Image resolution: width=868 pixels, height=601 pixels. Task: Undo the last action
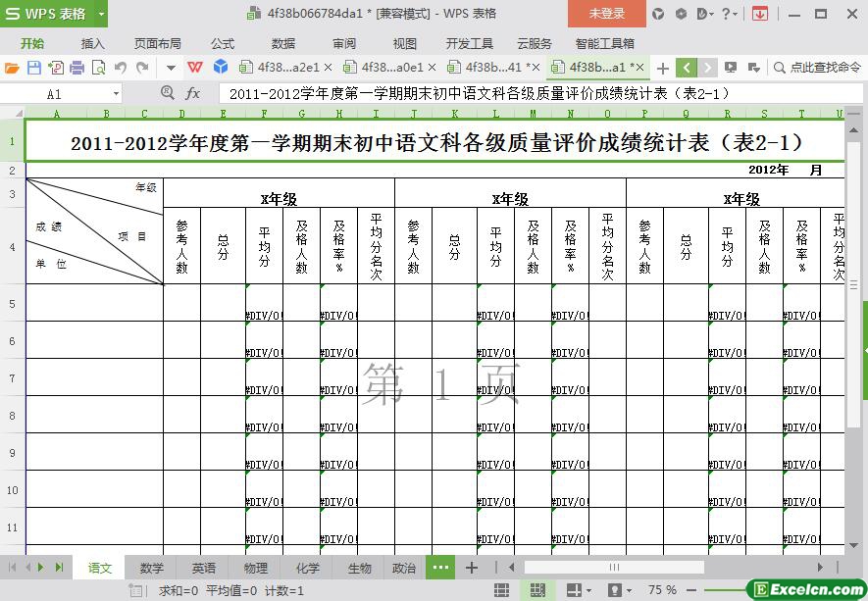120,68
